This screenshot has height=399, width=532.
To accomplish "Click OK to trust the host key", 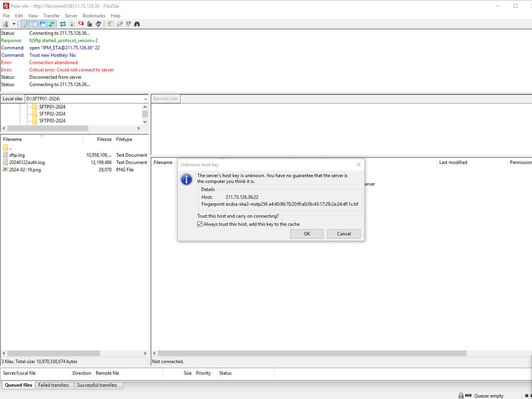I will pos(307,234).
